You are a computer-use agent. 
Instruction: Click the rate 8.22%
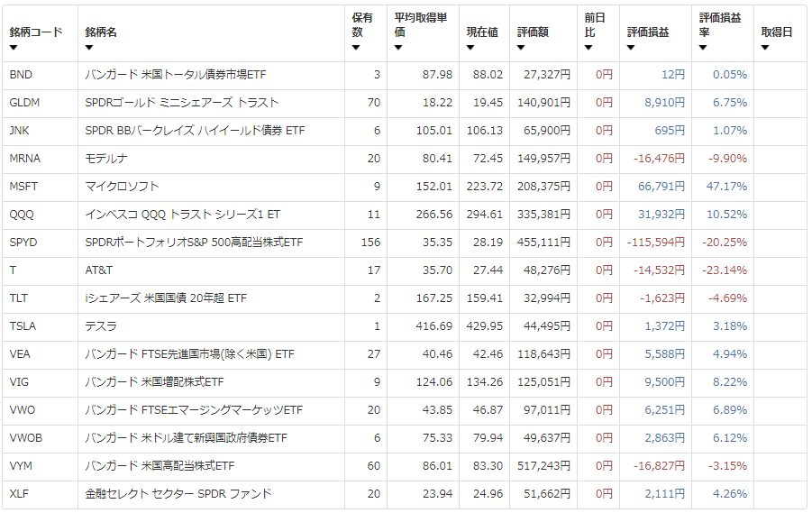730,383
